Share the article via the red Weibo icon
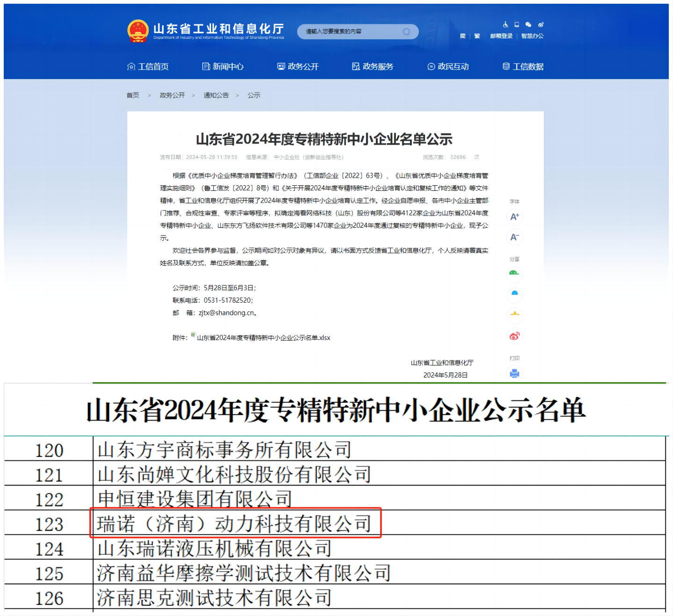The height and width of the screenshot is (616, 673). tap(514, 336)
